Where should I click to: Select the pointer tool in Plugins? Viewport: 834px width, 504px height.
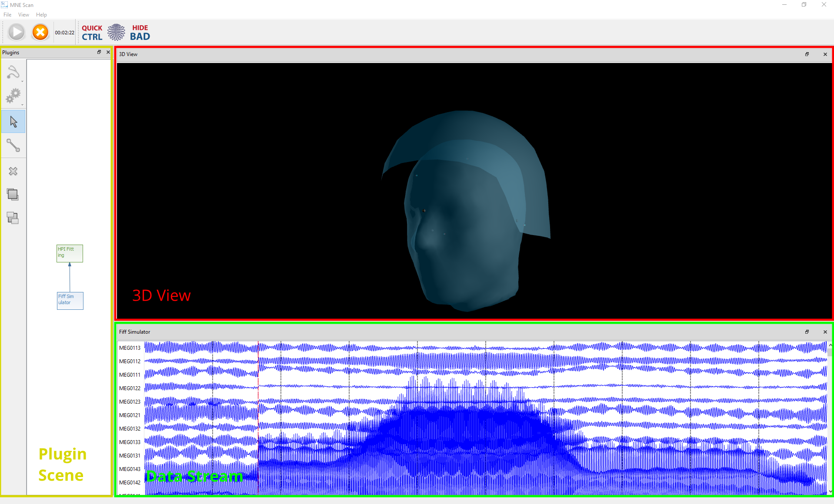[13, 122]
